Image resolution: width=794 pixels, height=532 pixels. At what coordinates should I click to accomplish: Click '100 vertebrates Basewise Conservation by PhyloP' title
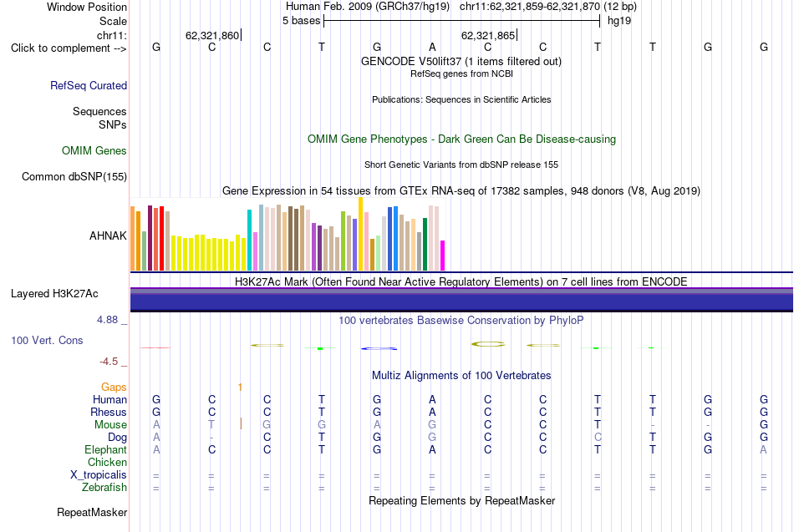coord(461,321)
